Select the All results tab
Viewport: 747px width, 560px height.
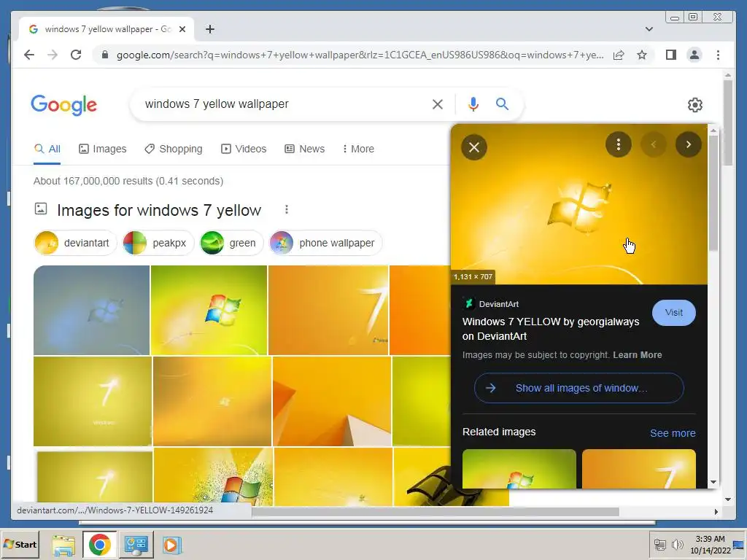pyautogui.click(x=47, y=149)
